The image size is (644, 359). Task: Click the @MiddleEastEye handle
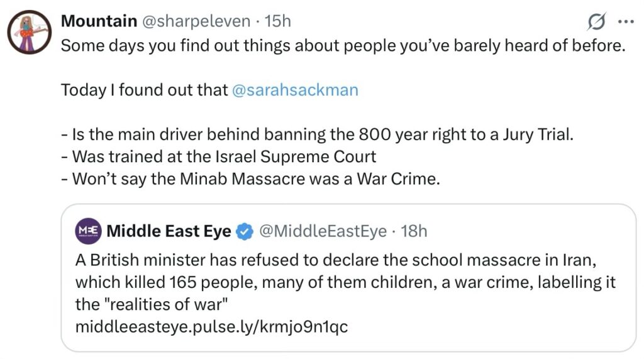pyautogui.click(x=323, y=231)
